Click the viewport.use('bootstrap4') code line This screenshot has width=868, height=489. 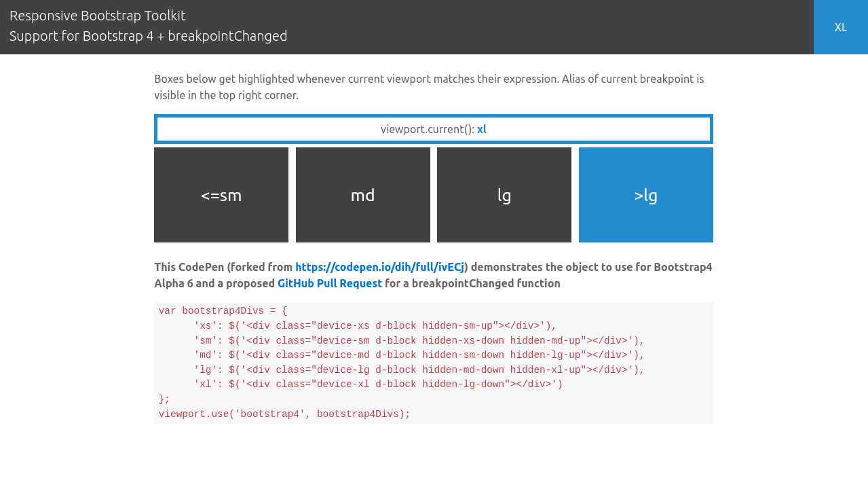(284, 414)
